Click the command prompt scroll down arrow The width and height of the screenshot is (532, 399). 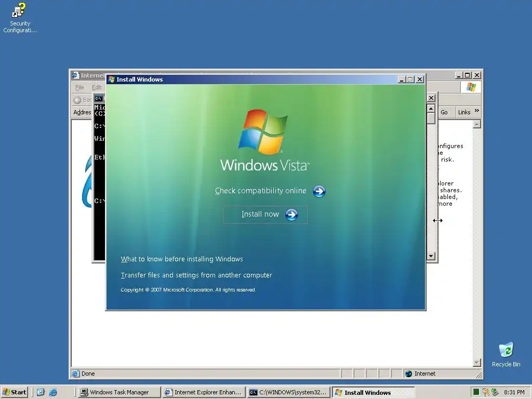click(431, 256)
